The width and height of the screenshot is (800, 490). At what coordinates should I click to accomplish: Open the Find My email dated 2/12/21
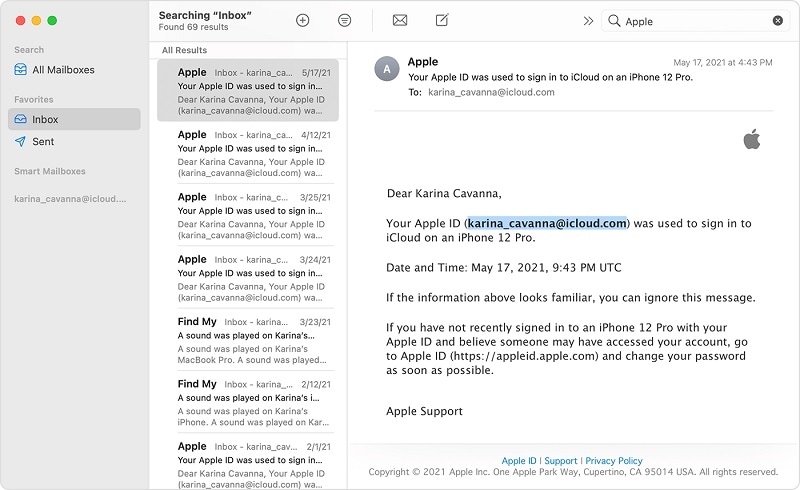click(247, 402)
